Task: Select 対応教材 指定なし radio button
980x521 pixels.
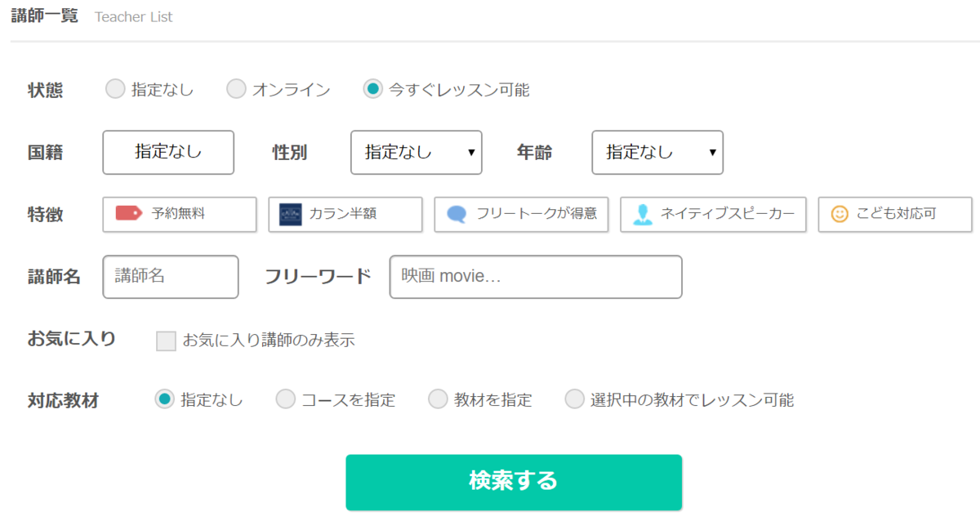Action: pyautogui.click(x=165, y=399)
